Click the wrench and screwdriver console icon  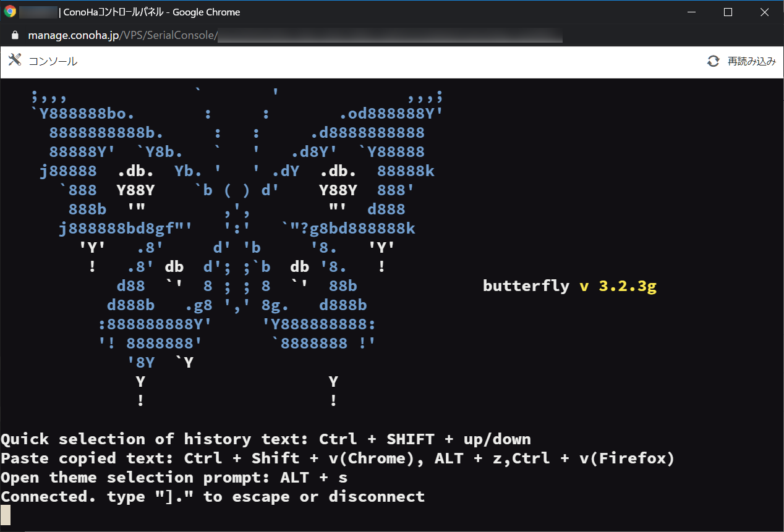pyautogui.click(x=15, y=61)
